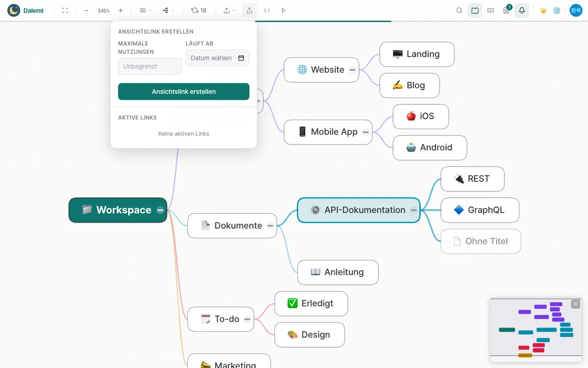Screen dimensions: 588x368
Task: Select the iOS node
Action: pos(421,116)
